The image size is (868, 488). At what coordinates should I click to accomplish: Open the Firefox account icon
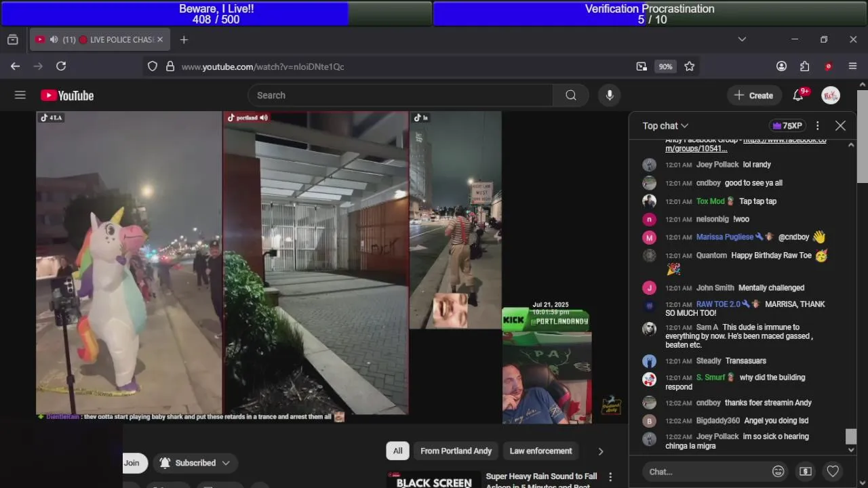pyautogui.click(x=781, y=66)
